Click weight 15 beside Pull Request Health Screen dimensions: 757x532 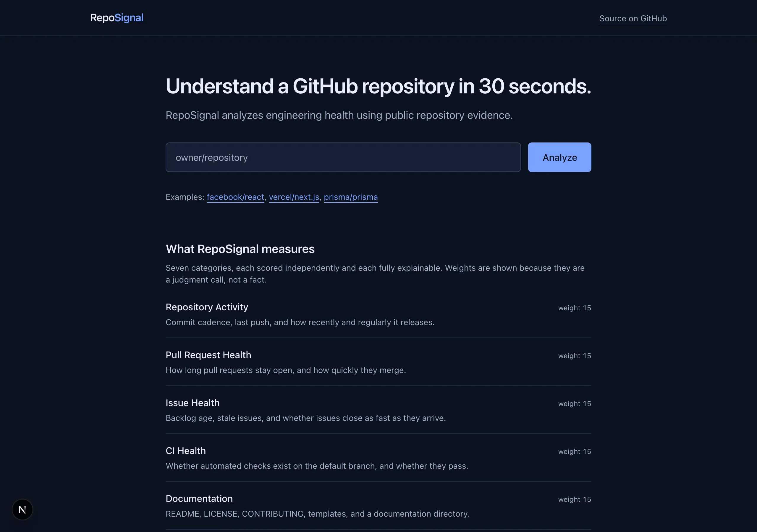pyautogui.click(x=574, y=356)
